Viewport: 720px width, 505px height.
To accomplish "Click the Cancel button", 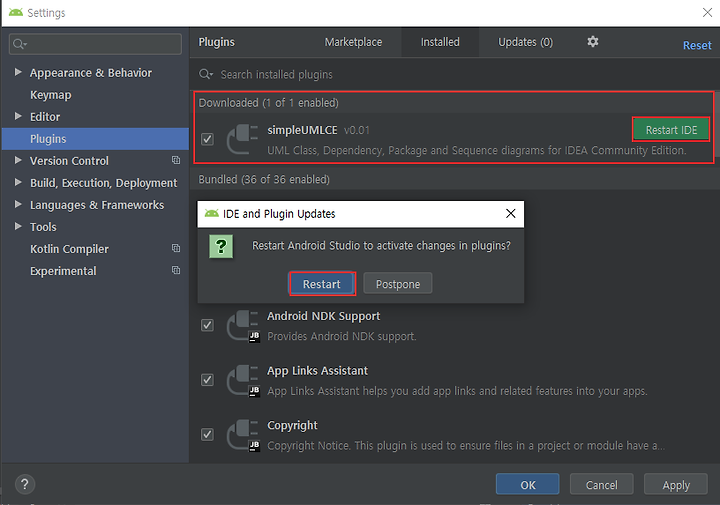I will (x=602, y=484).
